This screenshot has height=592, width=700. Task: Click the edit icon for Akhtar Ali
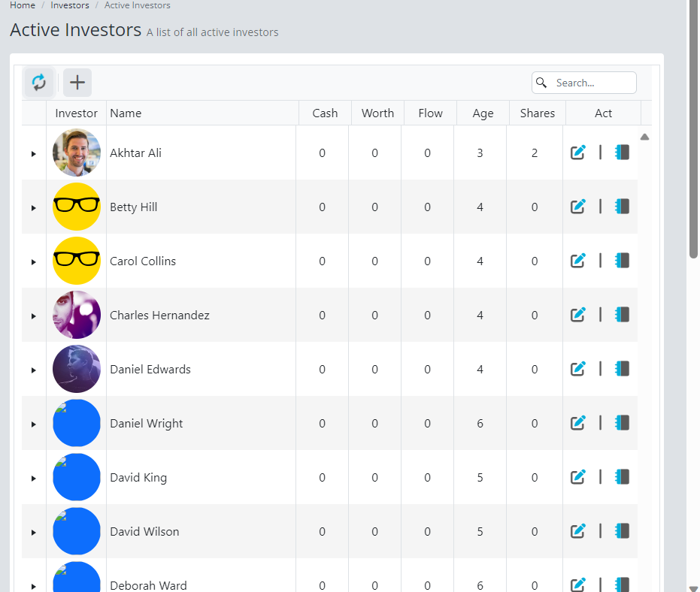click(x=577, y=153)
